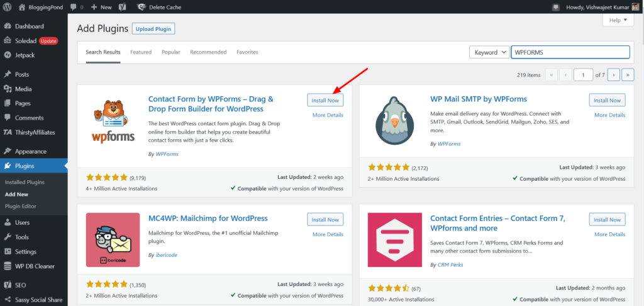Install MC4WP Mailchimp plugin
Viewport: 644px width, 306px height.
tap(325, 220)
